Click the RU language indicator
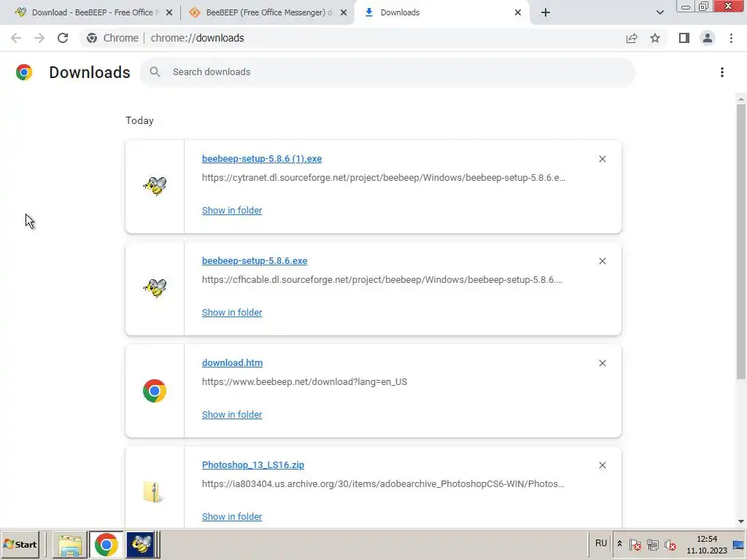747x560 pixels. (601, 543)
